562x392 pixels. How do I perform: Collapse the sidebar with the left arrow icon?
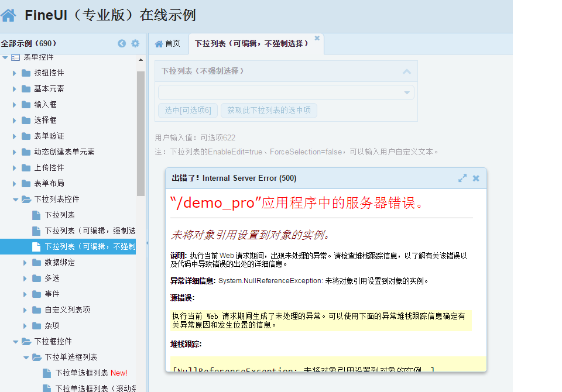[x=122, y=43]
